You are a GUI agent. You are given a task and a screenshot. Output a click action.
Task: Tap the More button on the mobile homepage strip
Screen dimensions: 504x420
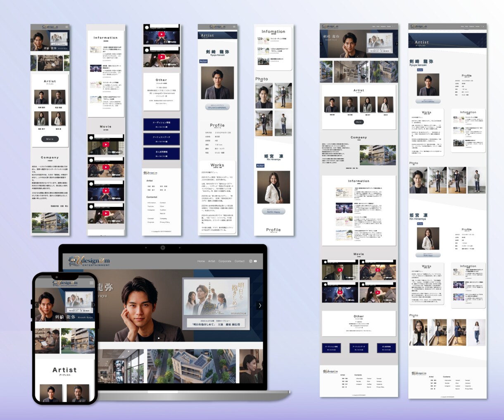50,139
